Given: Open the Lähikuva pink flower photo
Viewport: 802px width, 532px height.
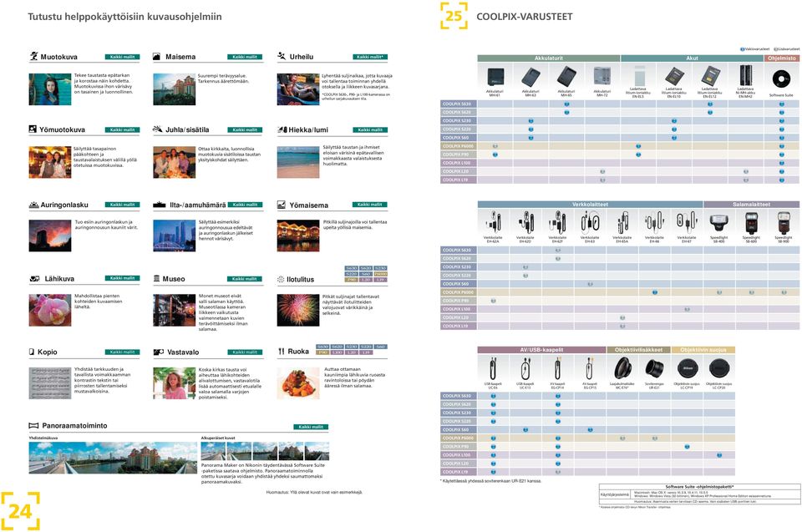Looking at the screenshot, I should (x=50, y=310).
